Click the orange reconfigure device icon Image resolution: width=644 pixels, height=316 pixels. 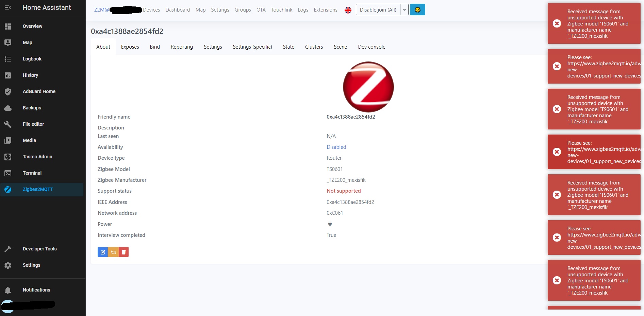click(x=113, y=252)
